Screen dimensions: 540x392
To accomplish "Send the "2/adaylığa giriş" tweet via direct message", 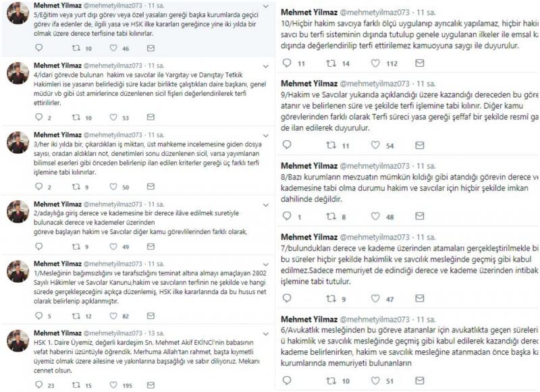I will coord(151,247).
